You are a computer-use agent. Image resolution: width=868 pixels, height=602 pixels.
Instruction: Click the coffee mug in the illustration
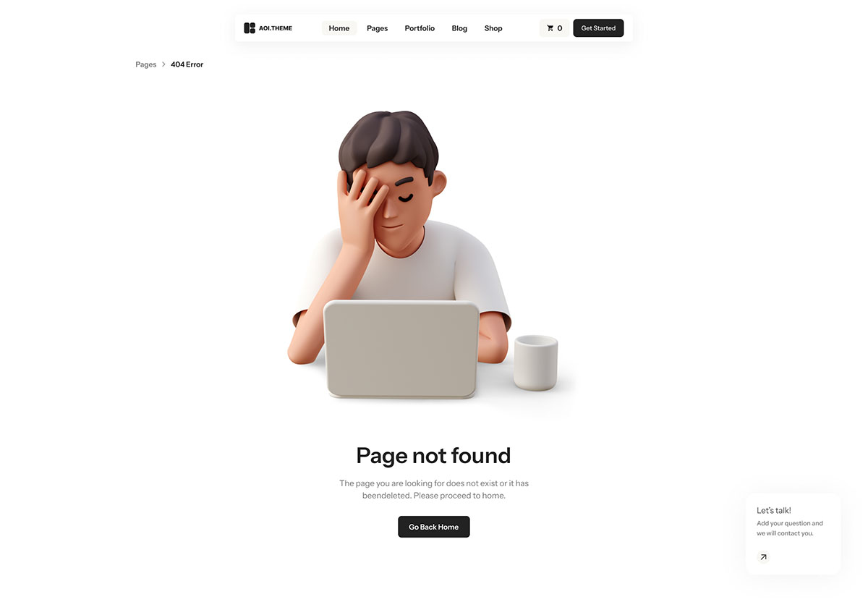(x=536, y=363)
